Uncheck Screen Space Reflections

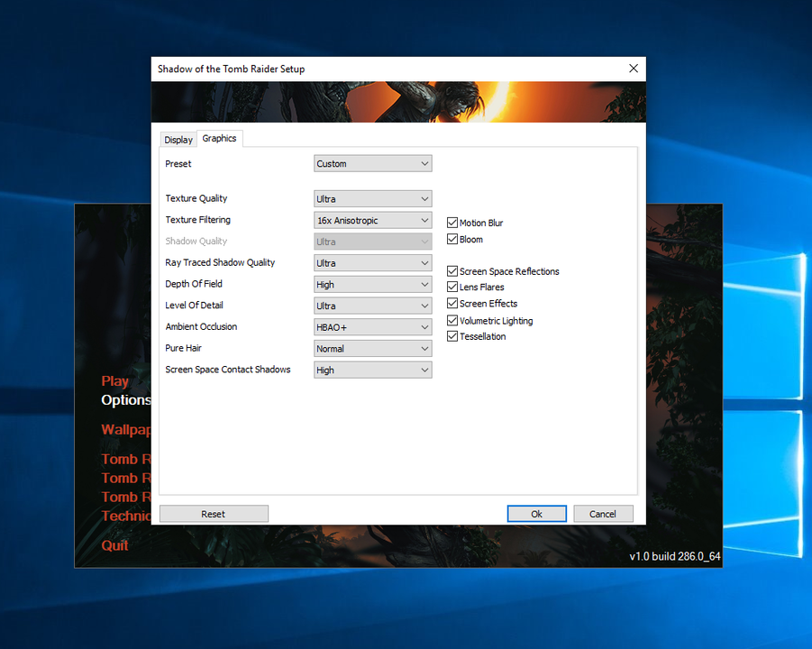pyautogui.click(x=452, y=271)
